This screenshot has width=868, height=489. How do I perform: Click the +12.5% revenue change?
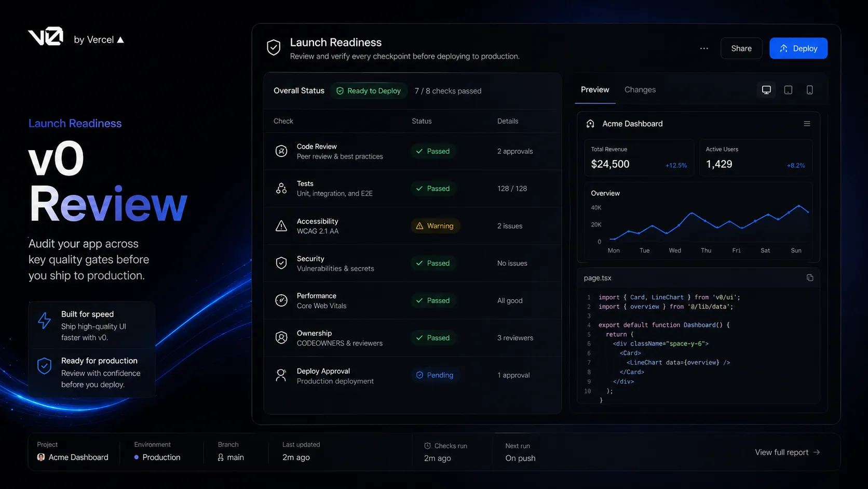click(676, 166)
